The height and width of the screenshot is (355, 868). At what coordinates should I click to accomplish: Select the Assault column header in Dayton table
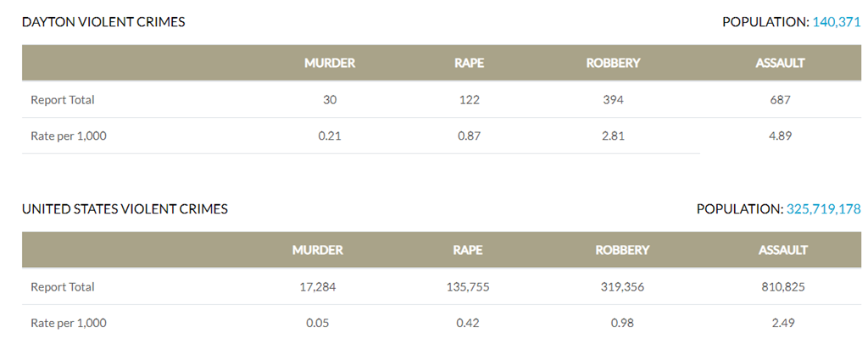pos(780,63)
